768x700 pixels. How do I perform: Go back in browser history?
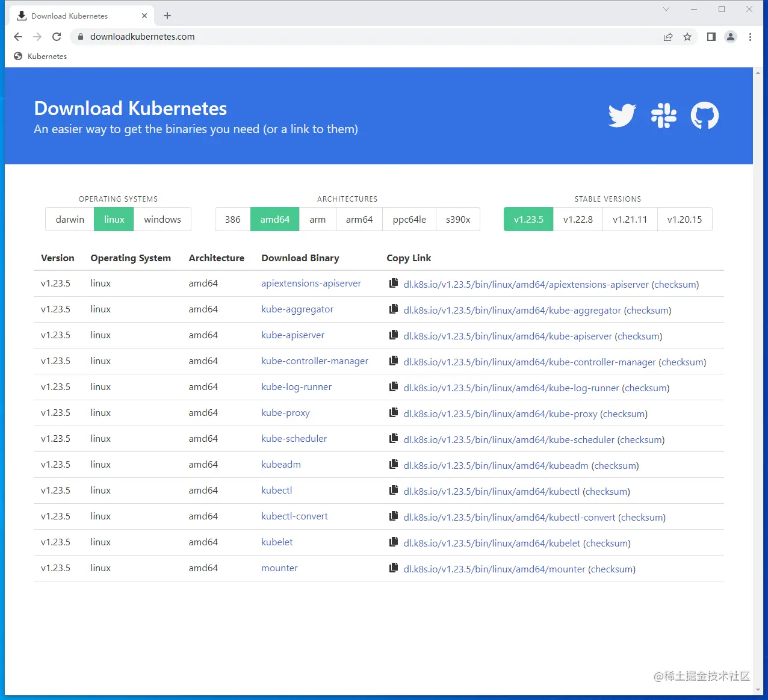18,37
